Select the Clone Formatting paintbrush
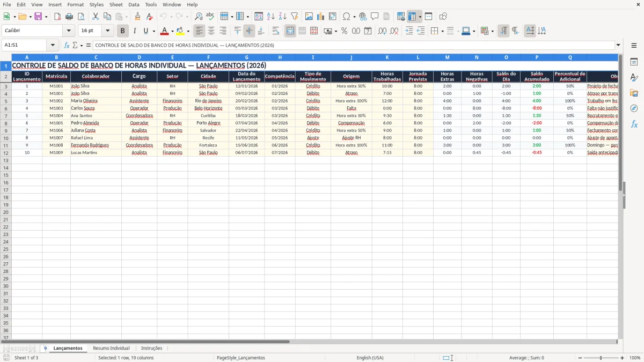 coord(138,17)
